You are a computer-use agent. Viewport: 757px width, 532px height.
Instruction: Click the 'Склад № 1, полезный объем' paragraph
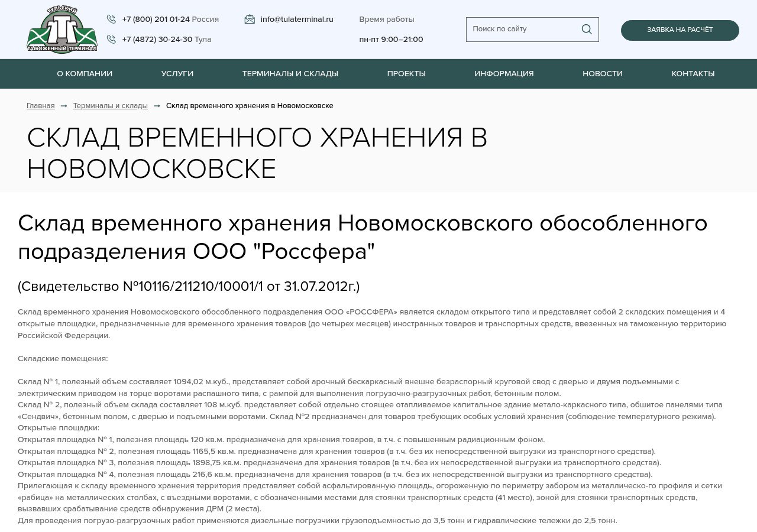click(x=348, y=388)
